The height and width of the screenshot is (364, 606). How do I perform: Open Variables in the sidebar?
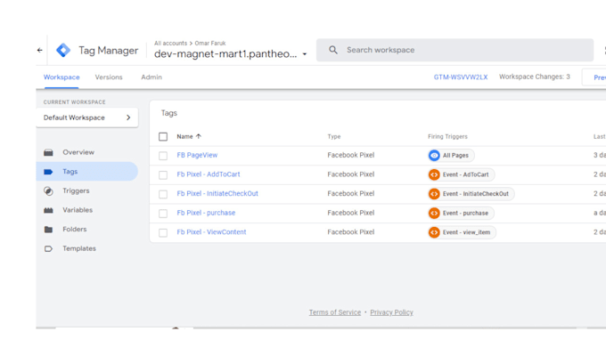click(x=78, y=210)
